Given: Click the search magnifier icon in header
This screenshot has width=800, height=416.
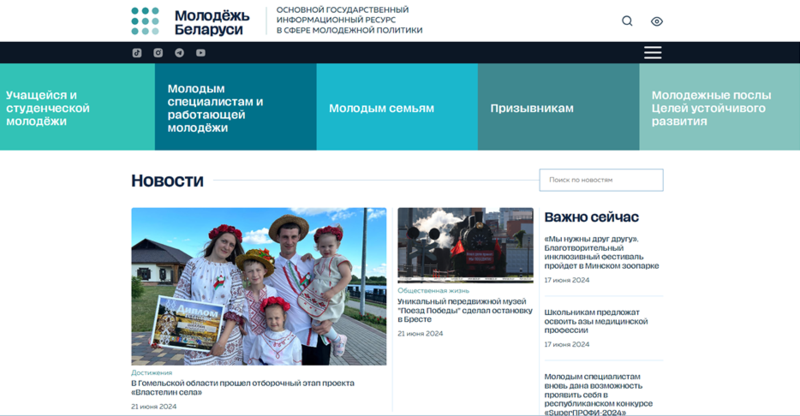Looking at the screenshot, I should 627,21.
